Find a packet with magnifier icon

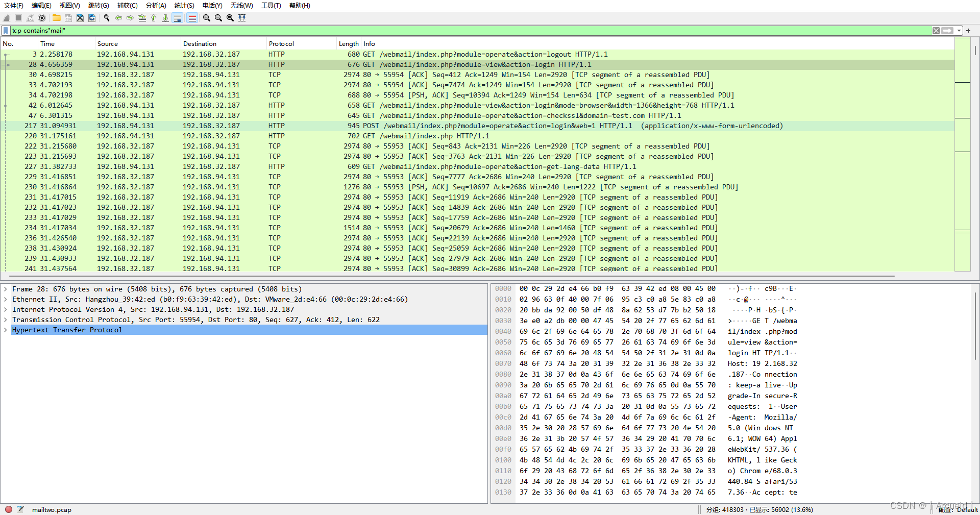107,18
